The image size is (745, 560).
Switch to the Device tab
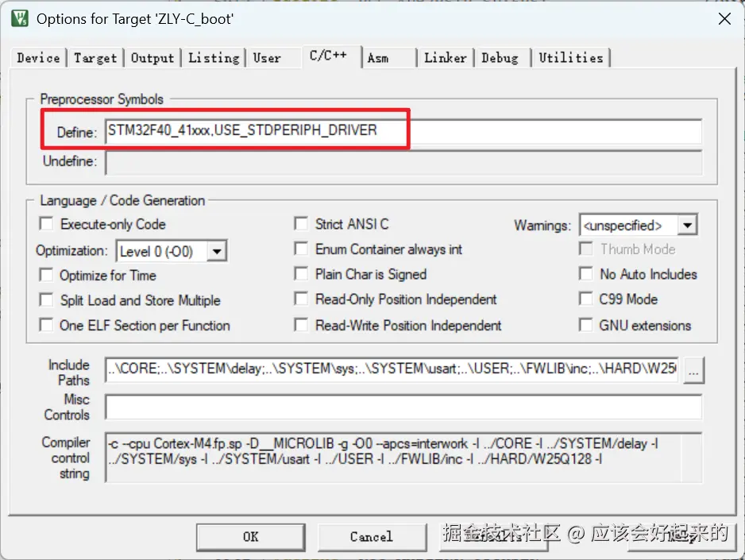(38, 58)
